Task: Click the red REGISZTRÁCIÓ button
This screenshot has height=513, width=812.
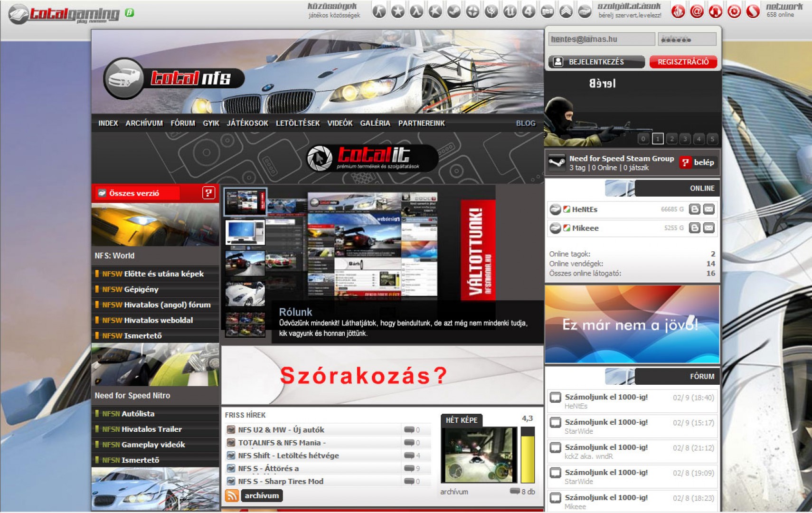Action: click(683, 62)
